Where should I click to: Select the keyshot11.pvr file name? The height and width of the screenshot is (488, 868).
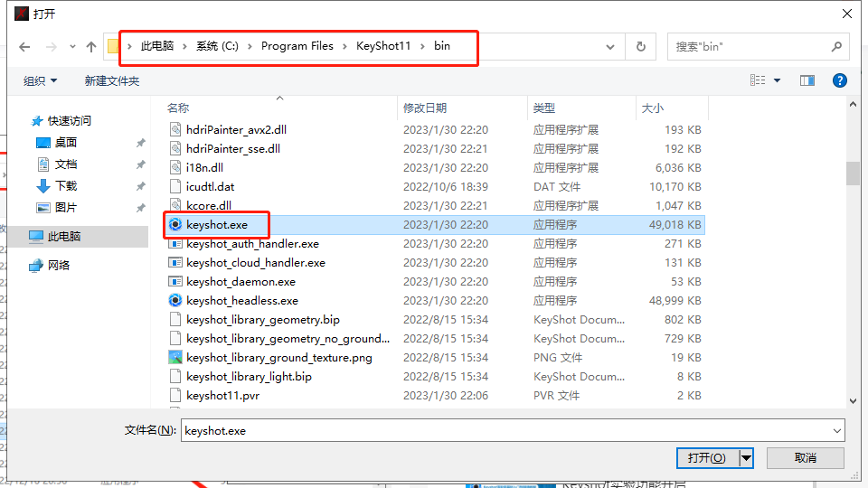pos(223,396)
